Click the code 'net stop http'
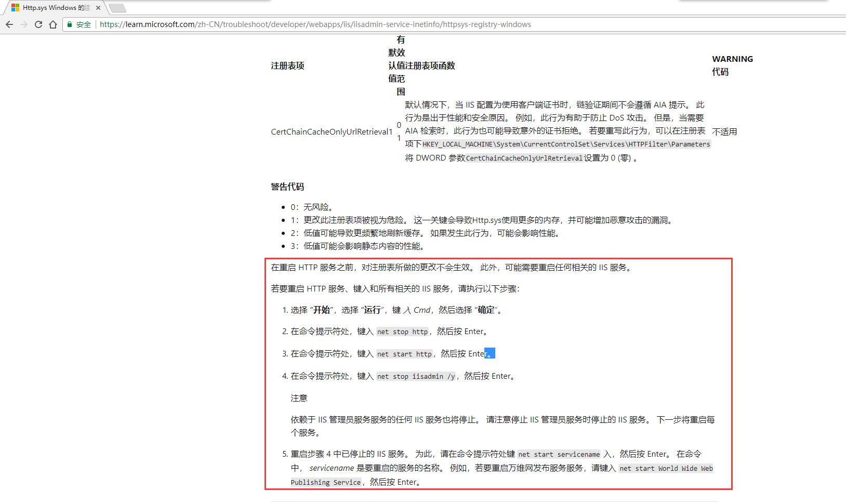Viewport: 846px width, 504px height. (x=403, y=331)
